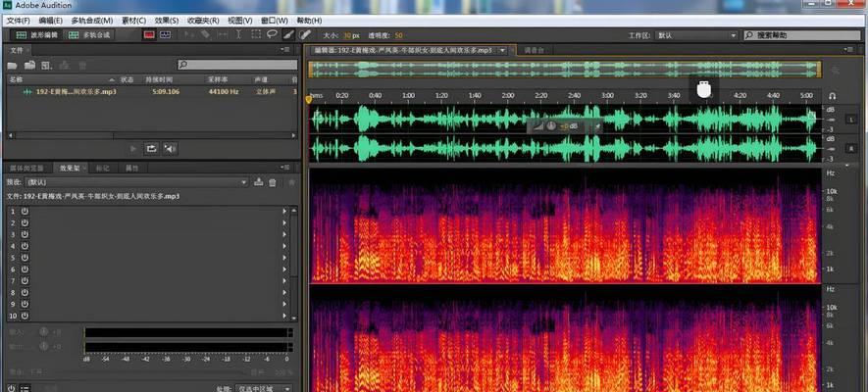Open the 帮助(H) menu
The height and width of the screenshot is (392, 868).
tap(309, 21)
